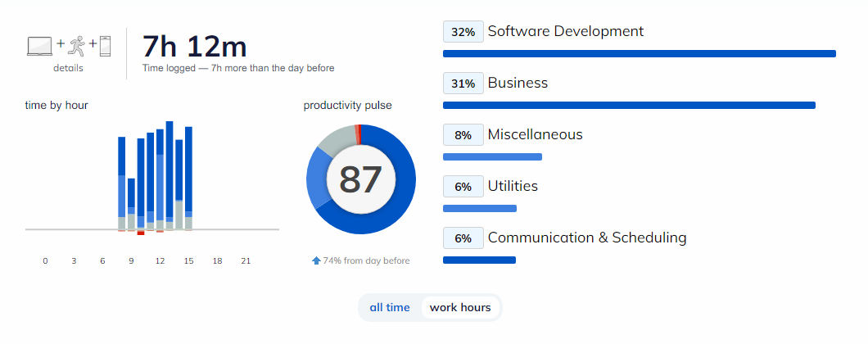Screen dimensions: 868x344
Task: Click the running person activity icon
Action: pos(77,46)
